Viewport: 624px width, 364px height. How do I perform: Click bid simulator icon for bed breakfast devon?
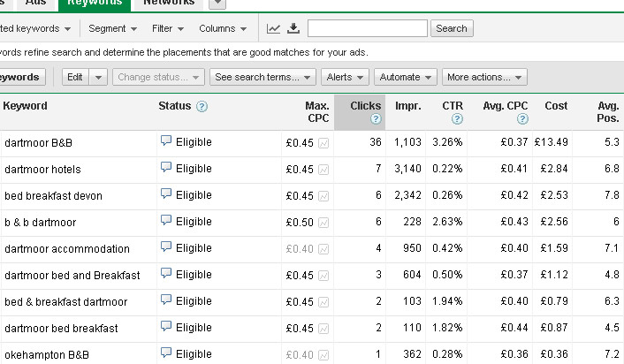323,196
